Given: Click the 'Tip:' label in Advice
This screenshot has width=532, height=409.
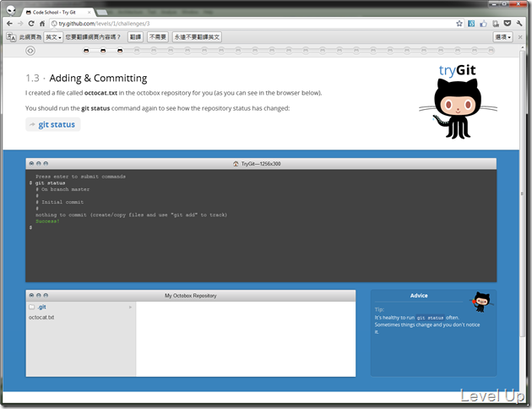Looking at the screenshot, I should click(x=379, y=309).
